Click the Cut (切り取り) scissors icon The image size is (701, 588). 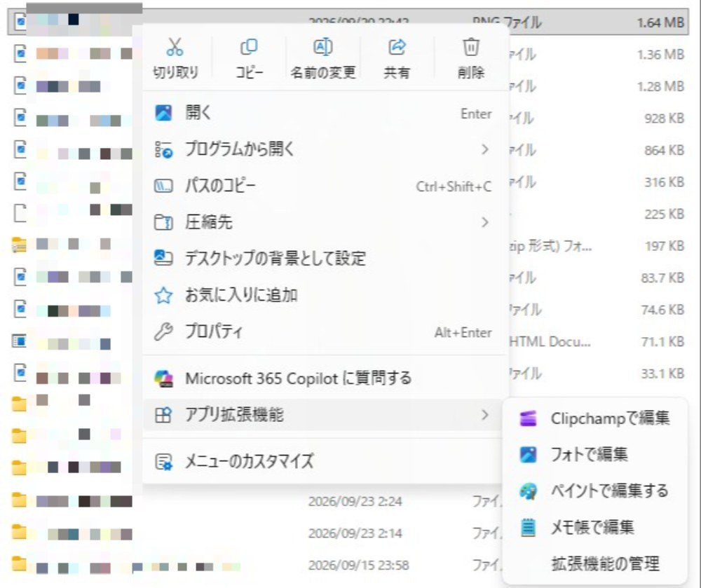coord(175,46)
